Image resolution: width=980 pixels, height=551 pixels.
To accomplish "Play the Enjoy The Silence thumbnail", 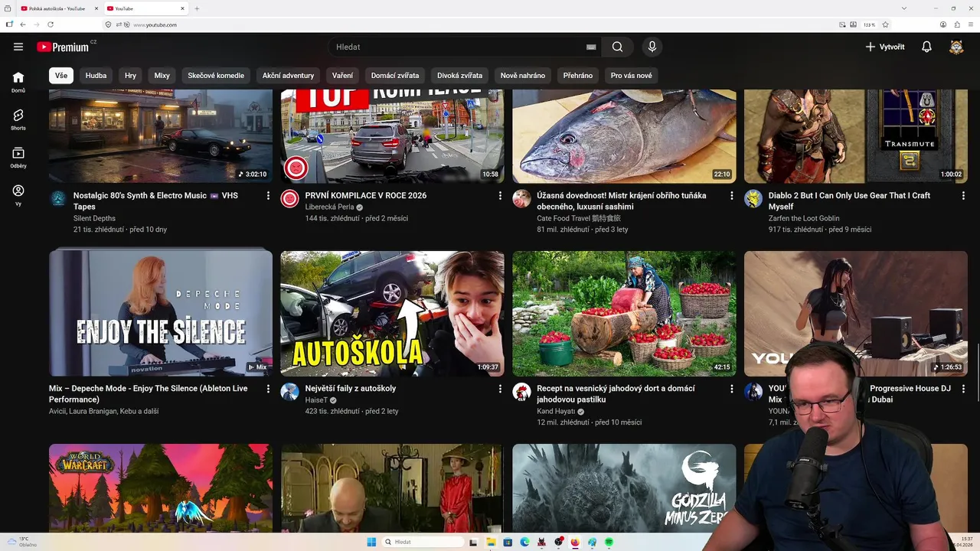I will tap(161, 314).
